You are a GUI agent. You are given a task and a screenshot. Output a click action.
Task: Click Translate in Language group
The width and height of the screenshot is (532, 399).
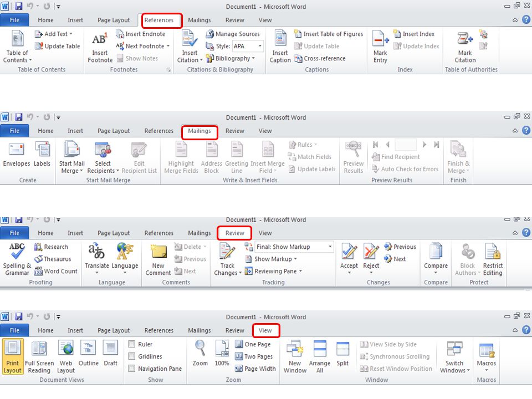tap(96, 259)
